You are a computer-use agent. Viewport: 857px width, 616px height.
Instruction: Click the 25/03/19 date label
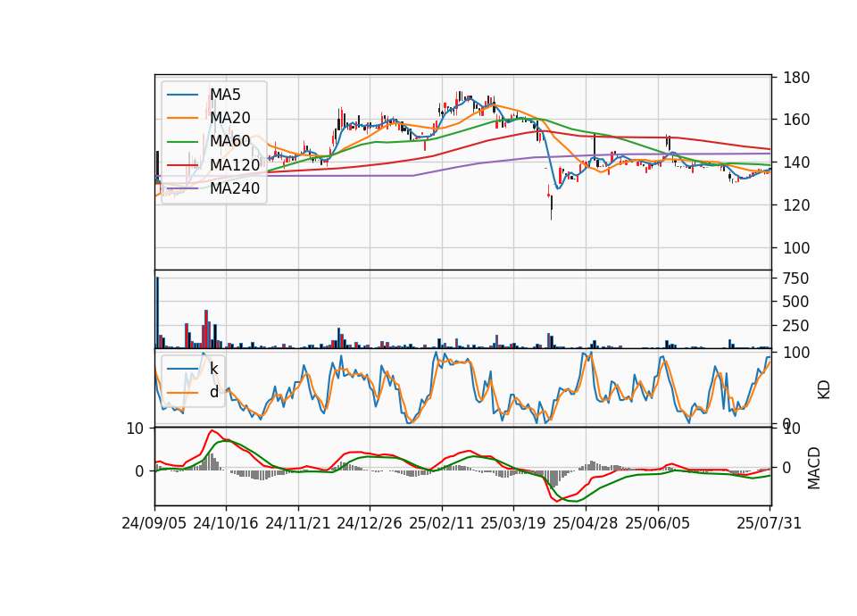[513, 523]
